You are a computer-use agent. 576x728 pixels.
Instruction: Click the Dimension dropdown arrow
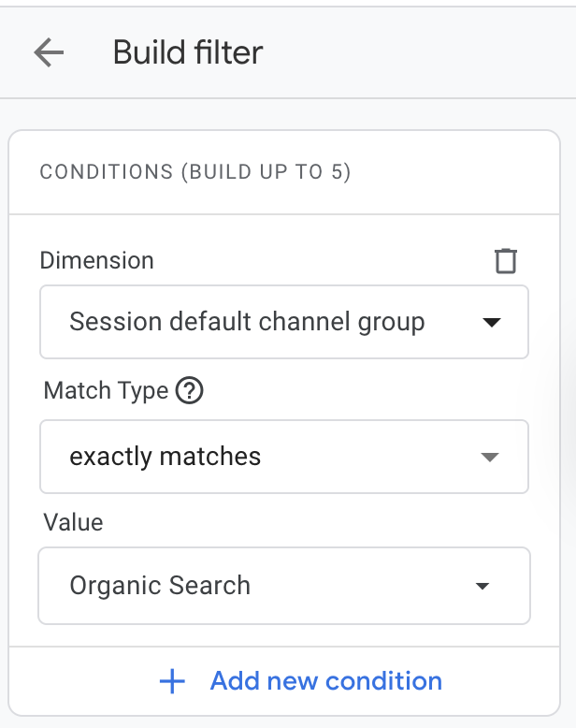(x=490, y=323)
